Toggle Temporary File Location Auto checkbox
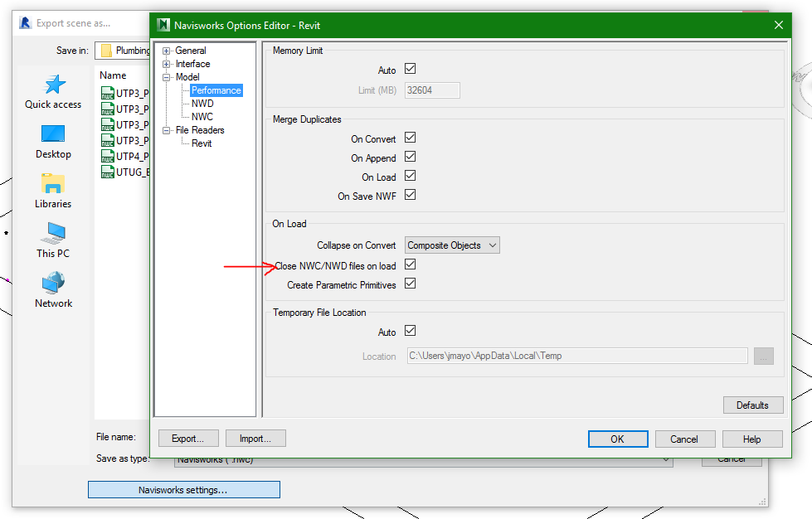The width and height of the screenshot is (812, 519). tap(410, 331)
